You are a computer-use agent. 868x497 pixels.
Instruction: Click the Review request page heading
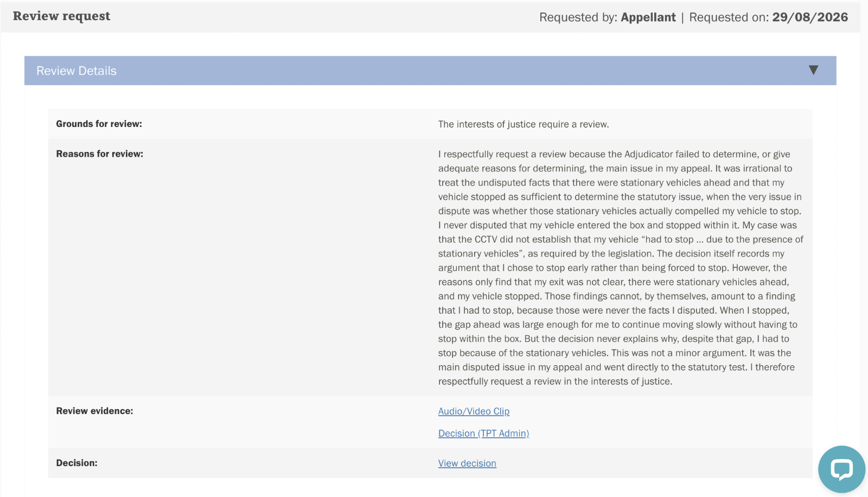[x=61, y=16]
